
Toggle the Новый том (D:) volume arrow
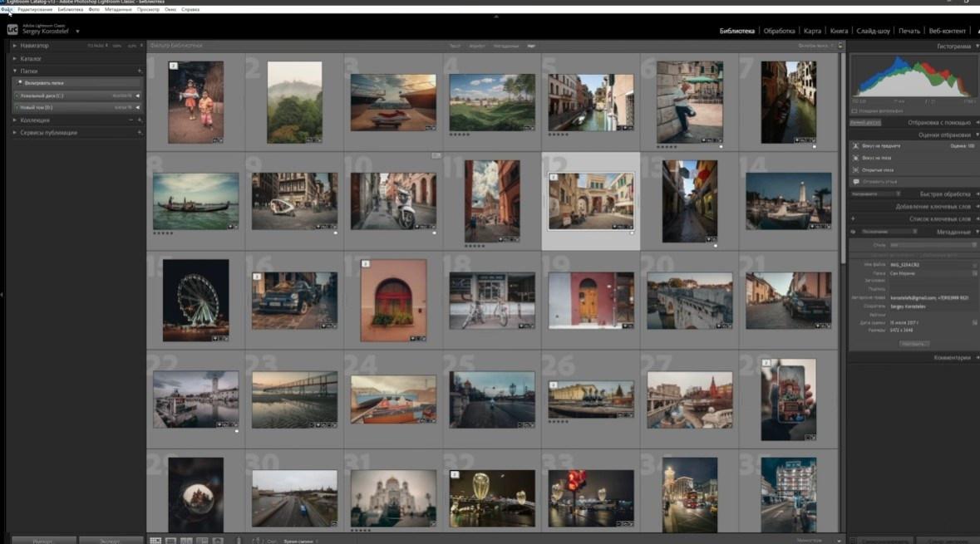(137, 107)
